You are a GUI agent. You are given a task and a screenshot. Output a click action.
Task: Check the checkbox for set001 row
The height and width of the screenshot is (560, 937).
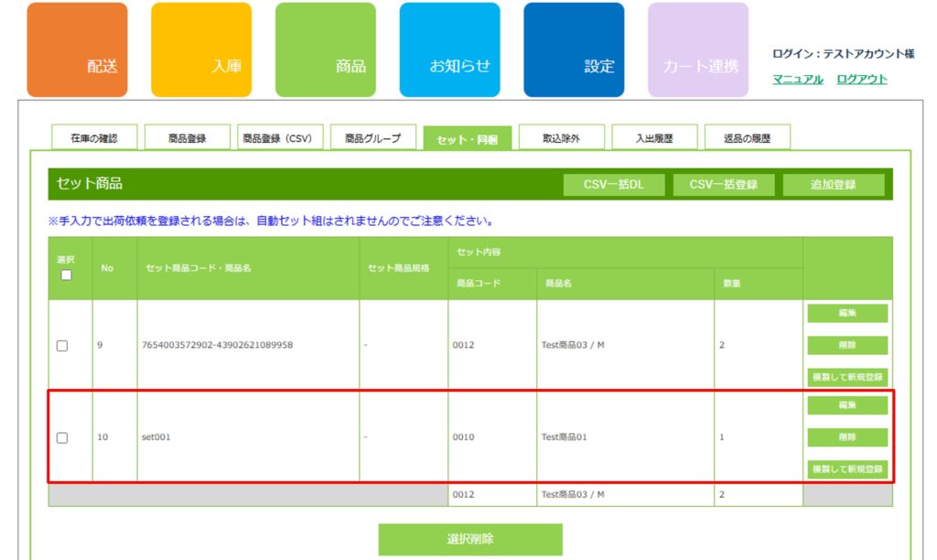tap(62, 437)
